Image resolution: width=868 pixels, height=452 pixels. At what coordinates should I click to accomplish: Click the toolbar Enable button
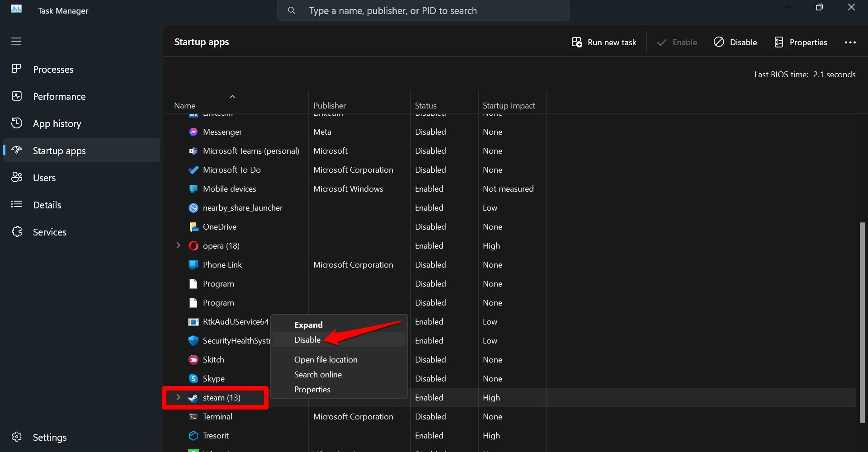tap(677, 42)
